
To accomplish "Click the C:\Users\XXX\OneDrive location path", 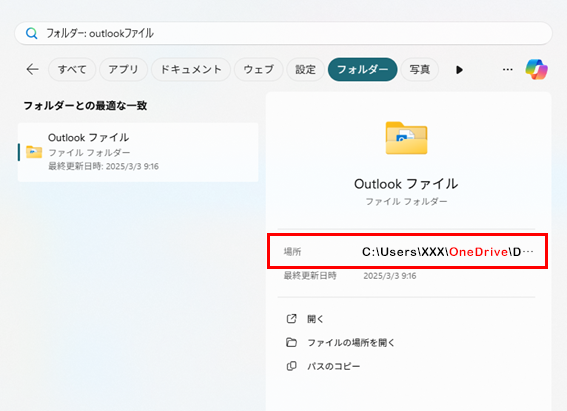I will pyautogui.click(x=448, y=252).
